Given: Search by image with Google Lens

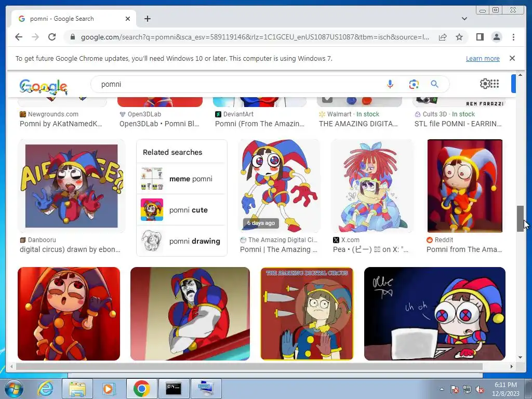Looking at the screenshot, I should (414, 84).
